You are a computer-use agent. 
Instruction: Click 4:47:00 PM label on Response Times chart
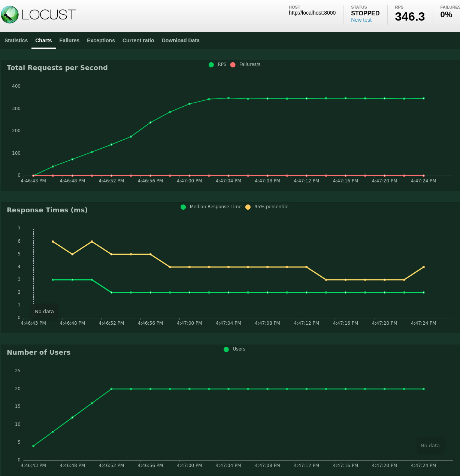click(x=190, y=323)
